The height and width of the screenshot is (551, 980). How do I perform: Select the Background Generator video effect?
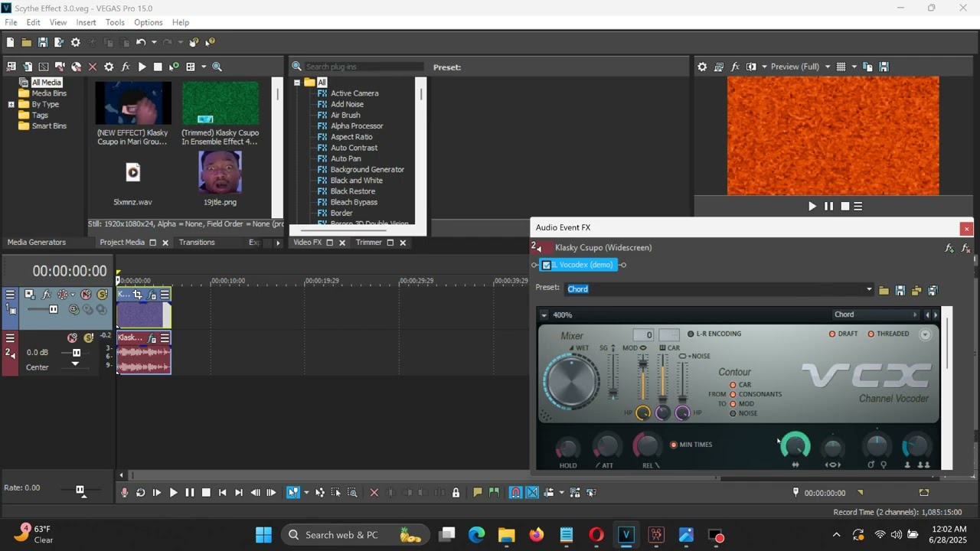(x=367, y=169)
